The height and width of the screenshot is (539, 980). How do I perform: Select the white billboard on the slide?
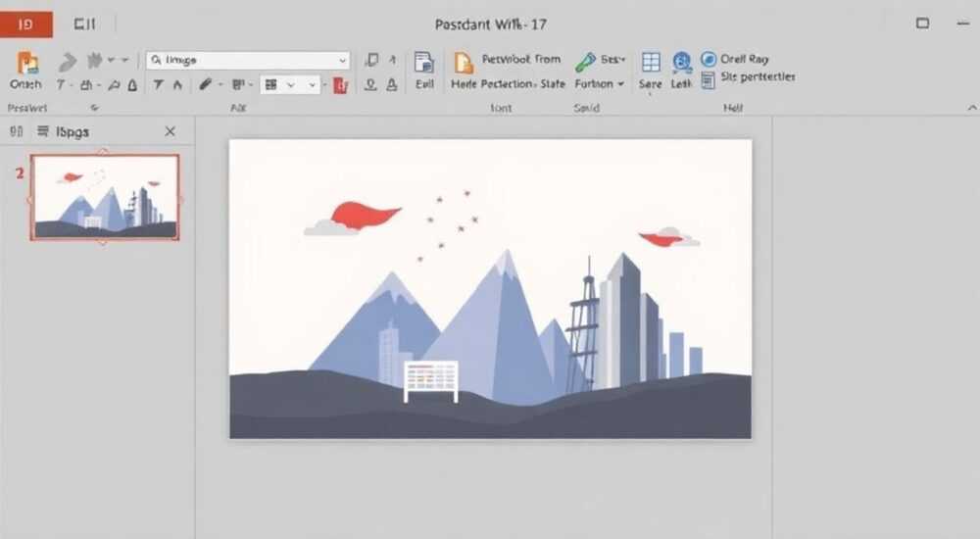coord(430,381)
